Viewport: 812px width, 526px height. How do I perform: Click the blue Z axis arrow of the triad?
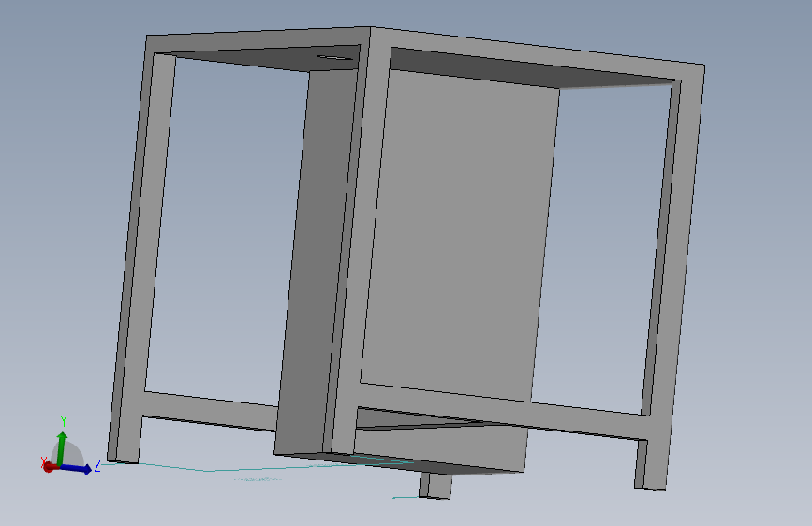point(77,469)
